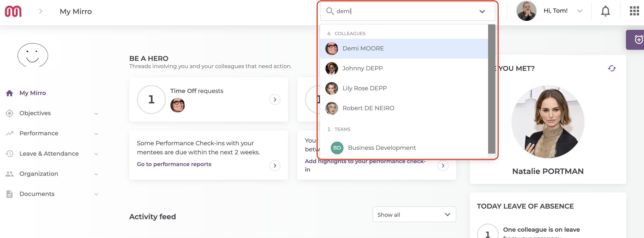Click the My Mirro breadcrumb title
This screenshot has height=238, width=644.
(76, 12)
